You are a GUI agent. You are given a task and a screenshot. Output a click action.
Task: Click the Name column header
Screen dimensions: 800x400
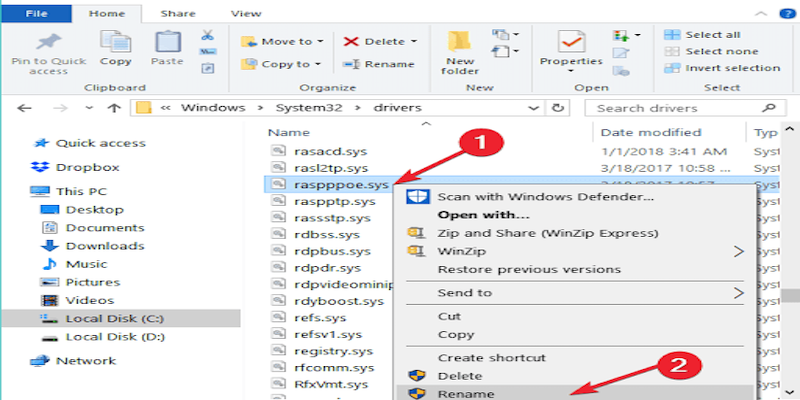289,133
